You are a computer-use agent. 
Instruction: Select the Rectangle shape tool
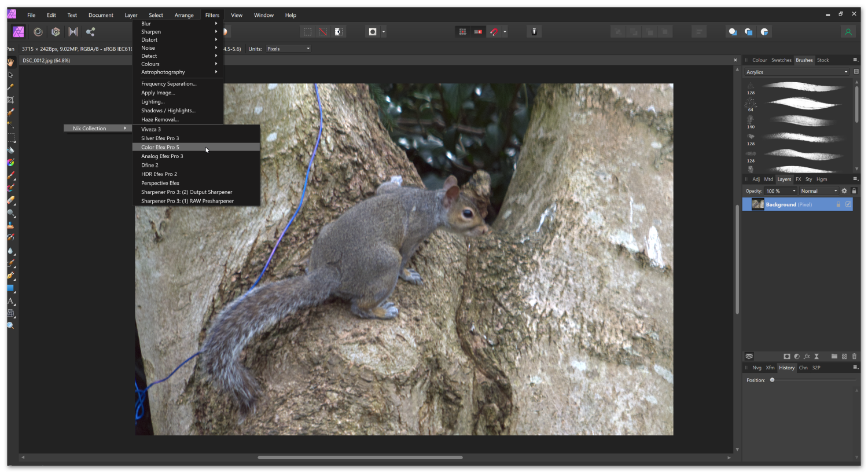tap(10, 288)
